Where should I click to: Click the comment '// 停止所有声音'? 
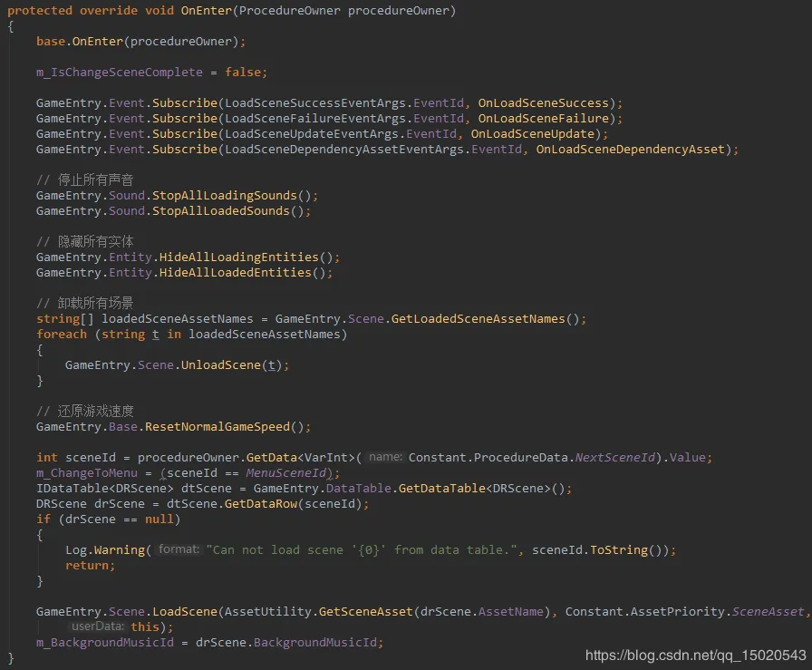85,180
